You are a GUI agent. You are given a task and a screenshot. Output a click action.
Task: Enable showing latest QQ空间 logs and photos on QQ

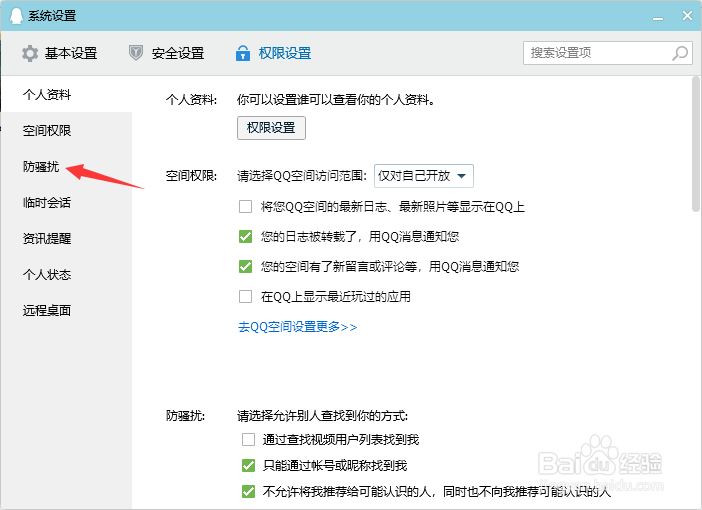tap(245, 206)
